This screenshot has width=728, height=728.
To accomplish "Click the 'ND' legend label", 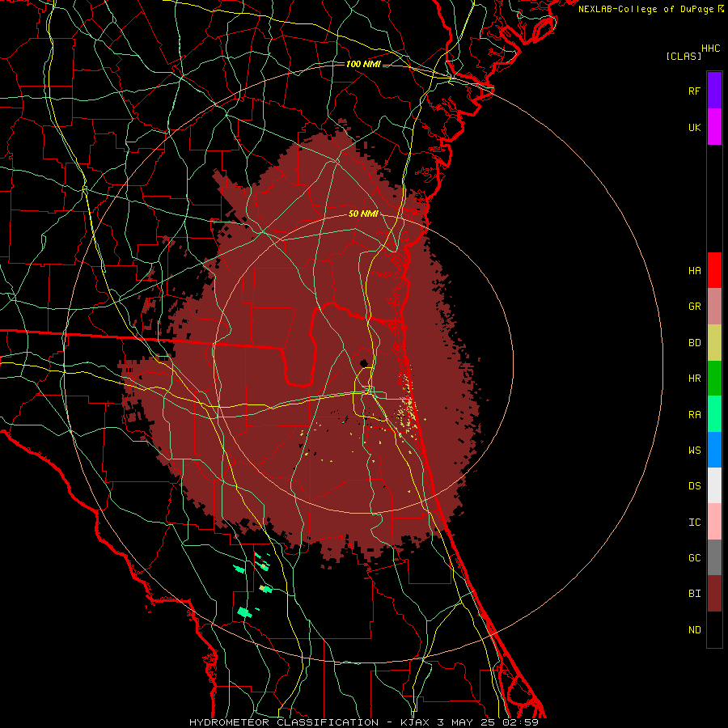I will [695, 630].
